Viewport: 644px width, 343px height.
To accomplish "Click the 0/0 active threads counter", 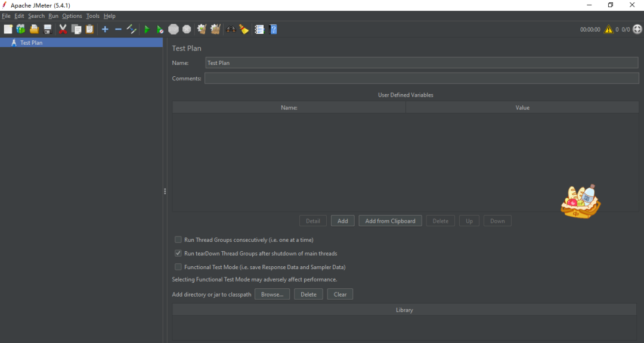I will tap(626, 30).
